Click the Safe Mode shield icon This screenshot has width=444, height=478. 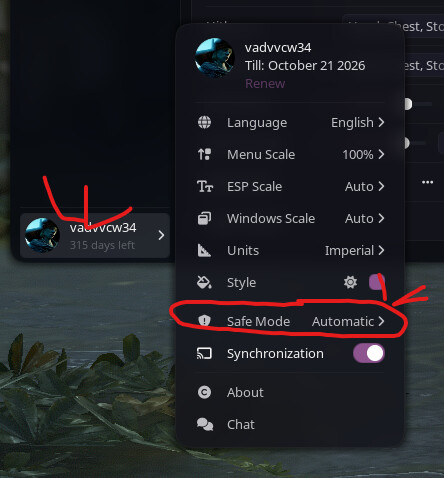pyautogui.click(x=204, y=321)
